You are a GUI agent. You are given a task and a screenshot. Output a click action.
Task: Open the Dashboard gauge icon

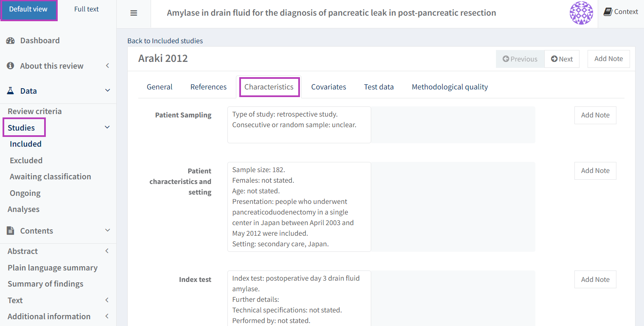coord(11,41)
